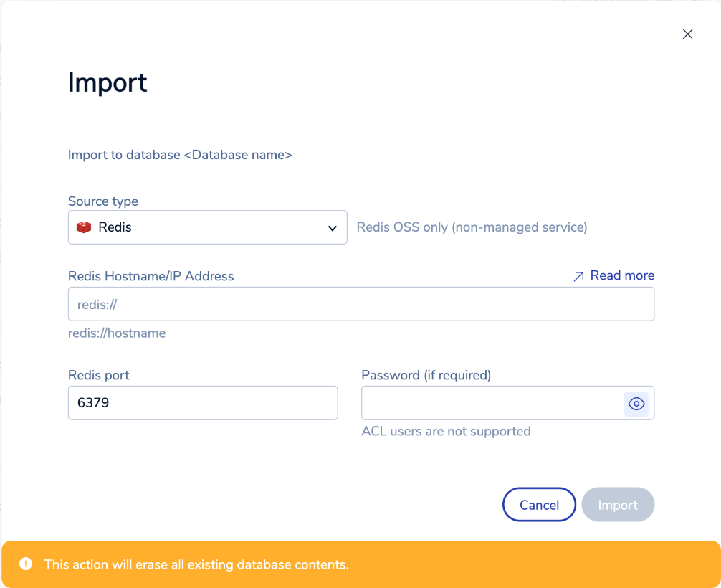The width and height of the screenshot is (721, 588).
Task: Select the Password input field
Action: click(491, 403)
